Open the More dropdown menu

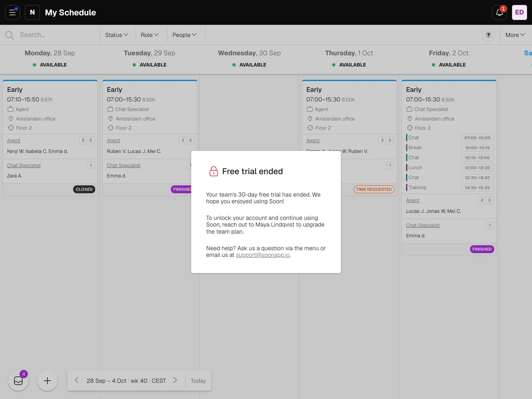pyautogui.click(x=515, y=35)
